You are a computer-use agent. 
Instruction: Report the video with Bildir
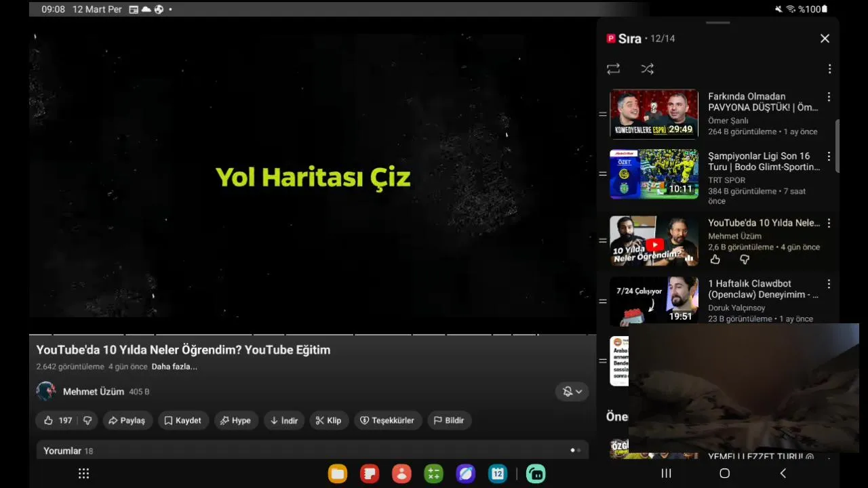(x=449, y=420)
